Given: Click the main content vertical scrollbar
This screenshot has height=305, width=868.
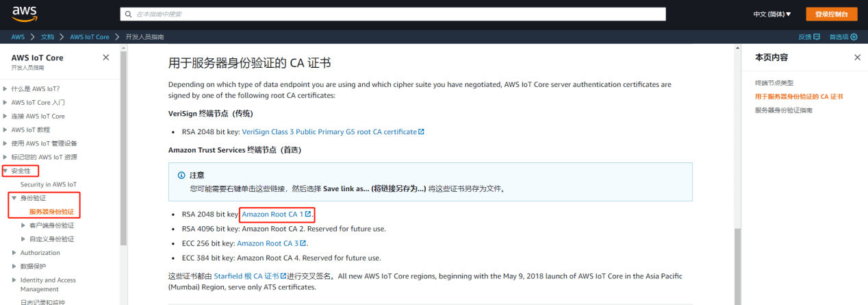Looking at the screenshot, I should (x=737, y=266).
